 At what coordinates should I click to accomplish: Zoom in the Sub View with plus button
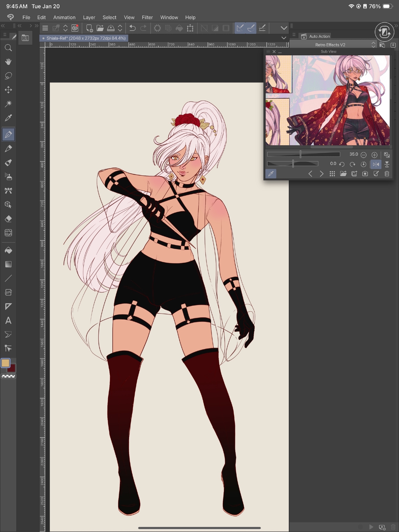[374, 155]
